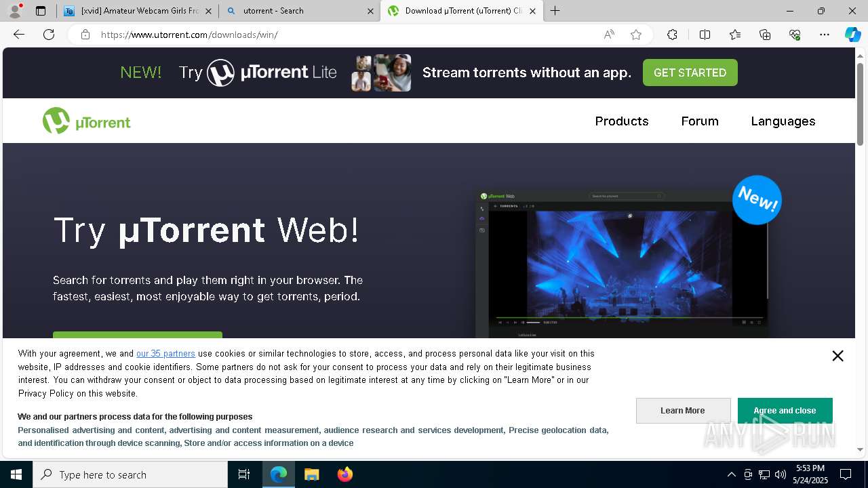868x488 pixels.
Task: Click the µTorrent logo in the site header
Action: pos(86,121)
